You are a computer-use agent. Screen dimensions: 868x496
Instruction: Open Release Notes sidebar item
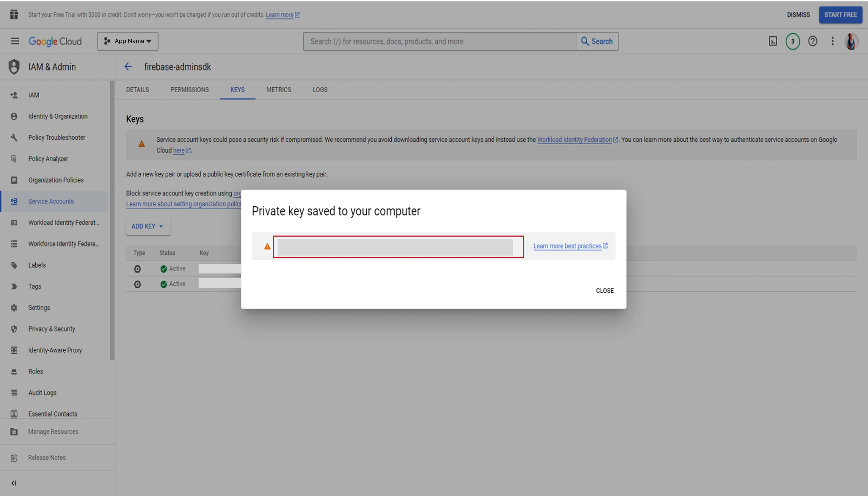tap(57, 458)
